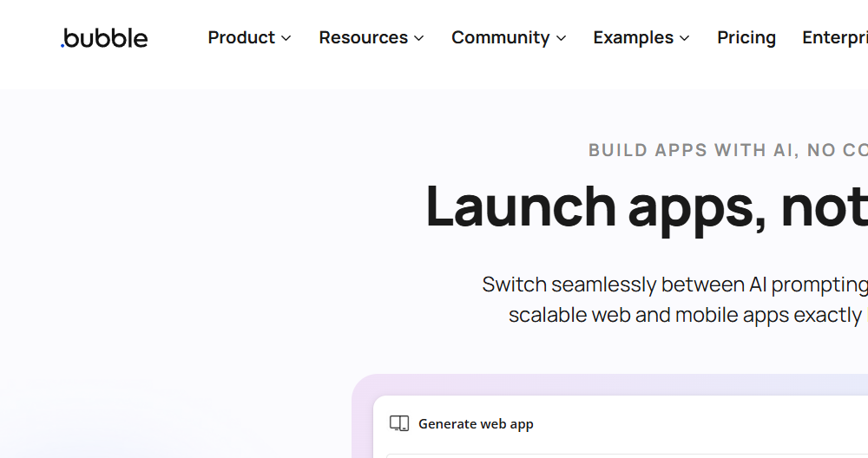Click the web app device icon
The image size is (868, 458).
[399, 423]
